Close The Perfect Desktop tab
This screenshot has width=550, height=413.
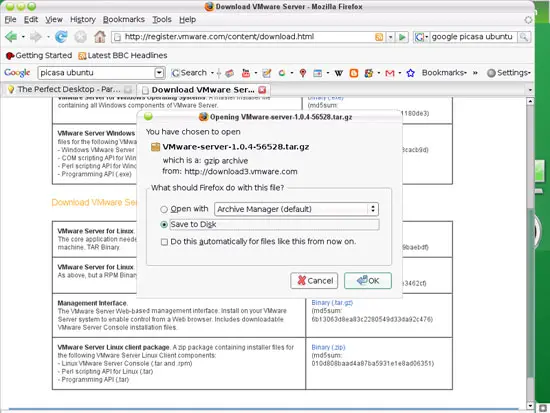tap(128, 90)
